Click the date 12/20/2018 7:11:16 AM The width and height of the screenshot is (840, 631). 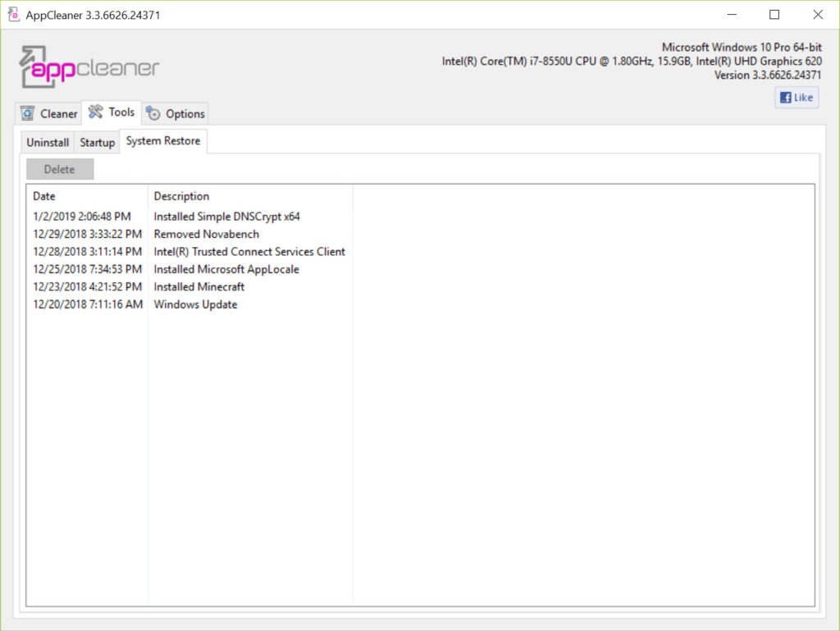click(88, 304)
